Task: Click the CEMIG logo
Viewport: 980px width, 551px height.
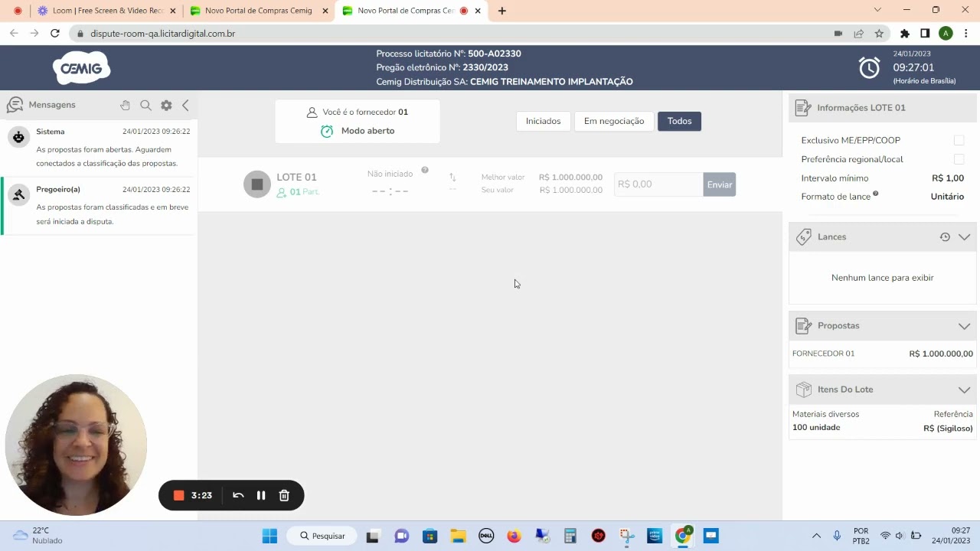Action: pyautogui.click(x=81, y=68)
